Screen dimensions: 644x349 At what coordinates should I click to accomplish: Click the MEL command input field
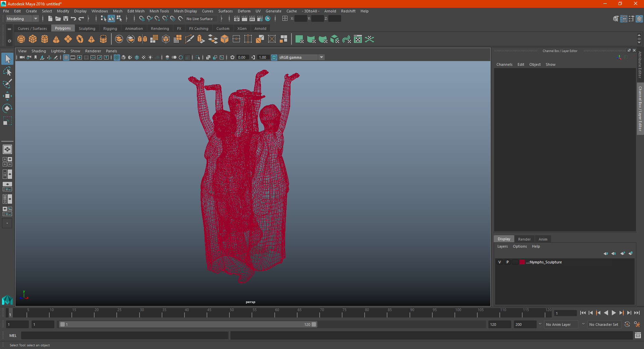[x=125, y=336]
